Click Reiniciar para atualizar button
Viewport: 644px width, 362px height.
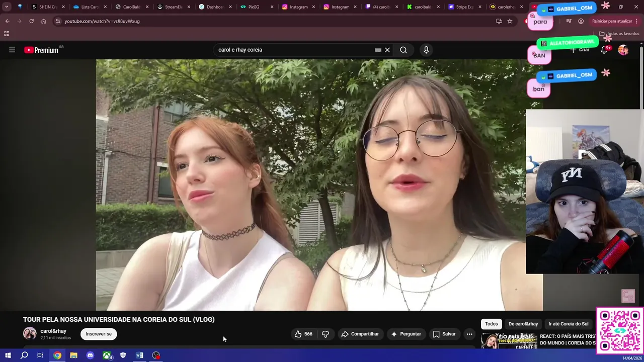click(x=612, y=21)
